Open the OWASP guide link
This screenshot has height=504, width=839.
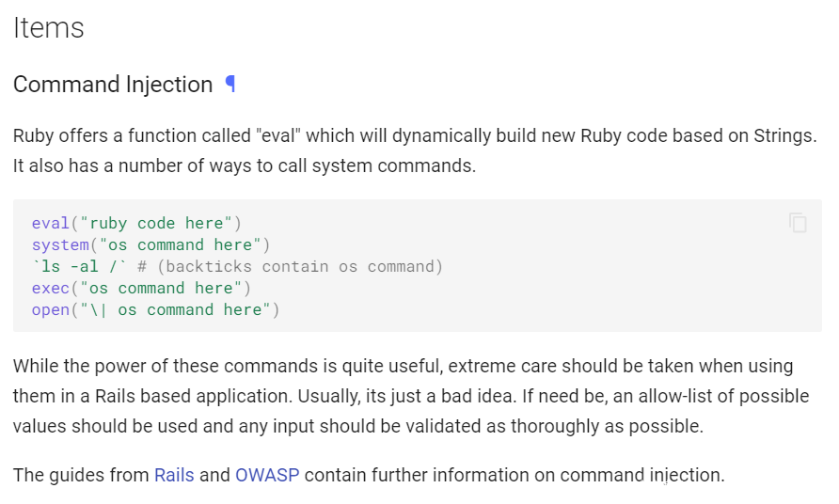click(x=267, y=475)
